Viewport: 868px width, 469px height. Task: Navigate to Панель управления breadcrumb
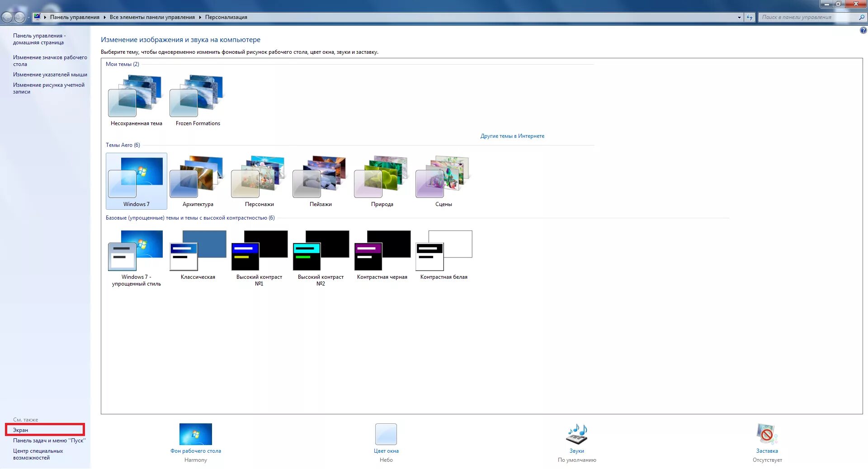click(x=75, y=17)
